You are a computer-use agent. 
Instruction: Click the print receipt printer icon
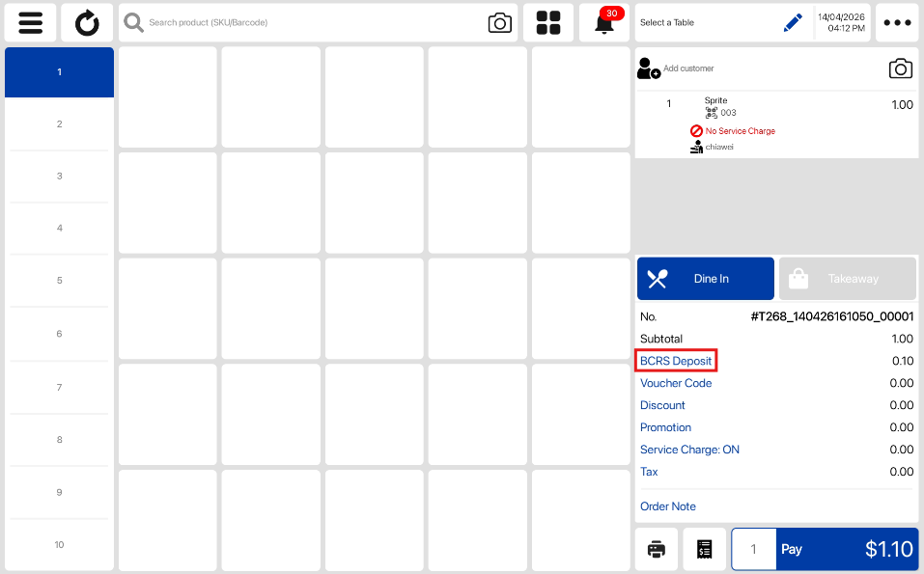[657, 549]
